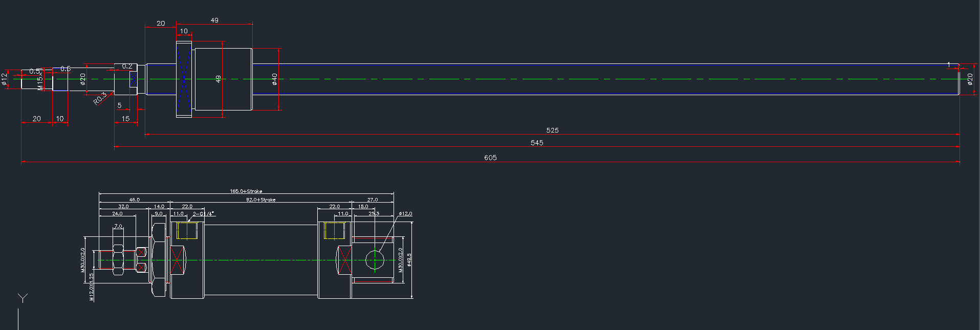This screenshot has height=330, width=980.
Task: Pick the 92.0+Stroke dimension text
Action: [260, 200]
